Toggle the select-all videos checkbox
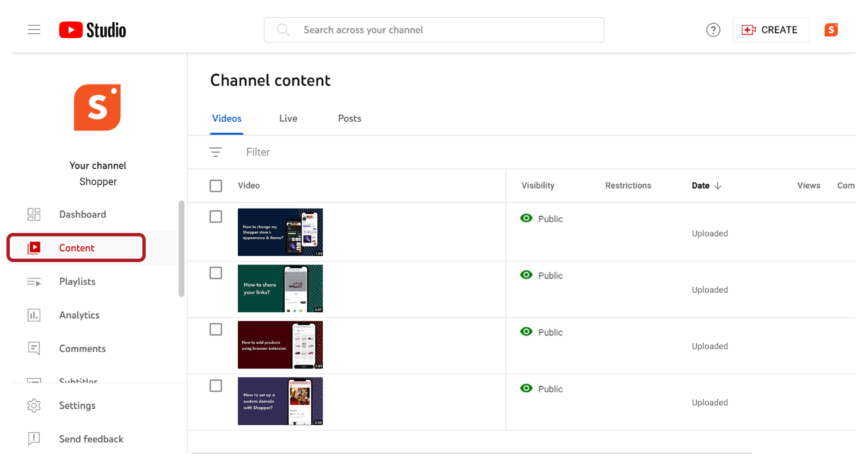868x464 pixels. [216, 186]
